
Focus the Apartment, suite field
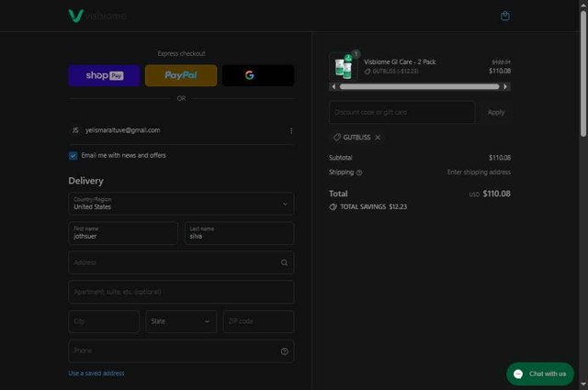point(181,292)
